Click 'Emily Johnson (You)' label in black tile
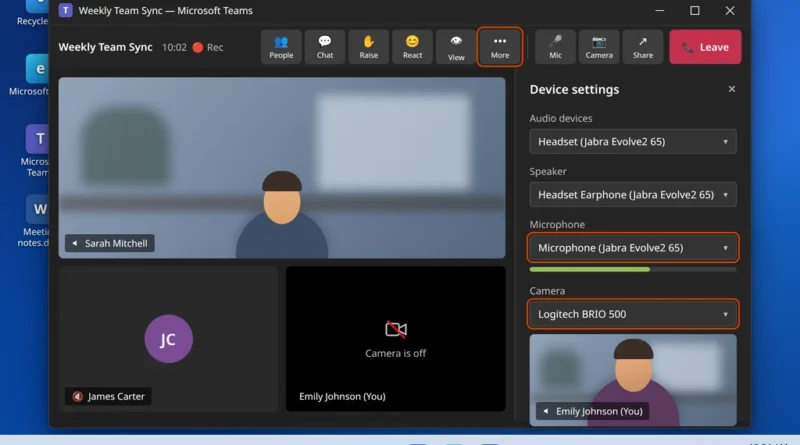 (x=342, y=397)
